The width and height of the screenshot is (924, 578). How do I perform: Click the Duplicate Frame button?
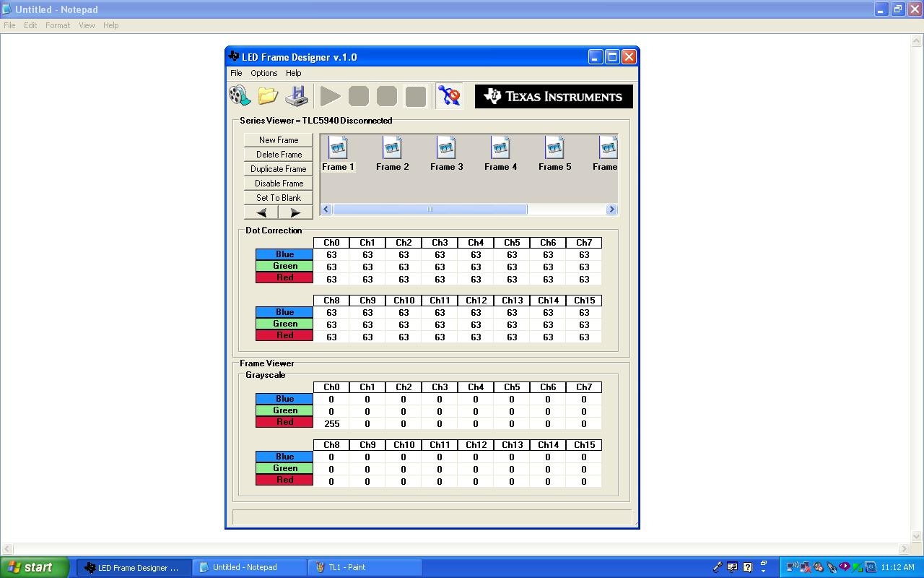(279, 169)
